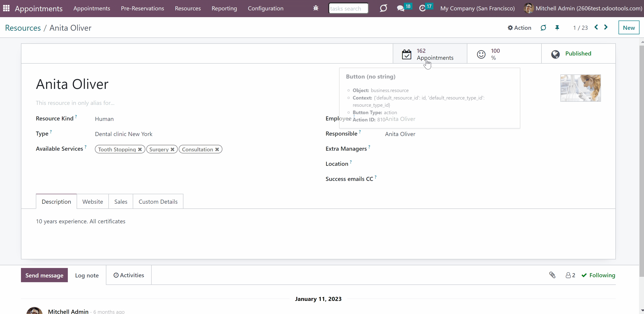Click Resource Kind help question mark
This screenshot has height=314, width=644.
tap(76, 116)
